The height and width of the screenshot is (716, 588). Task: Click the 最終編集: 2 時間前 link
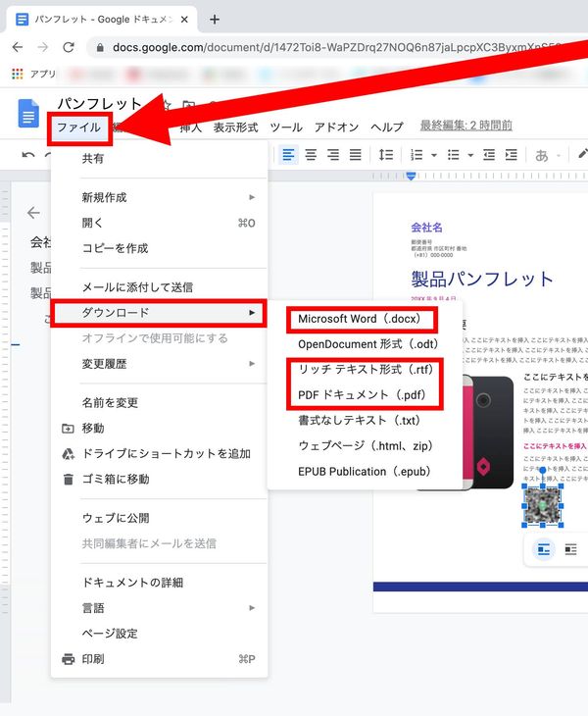466,126
